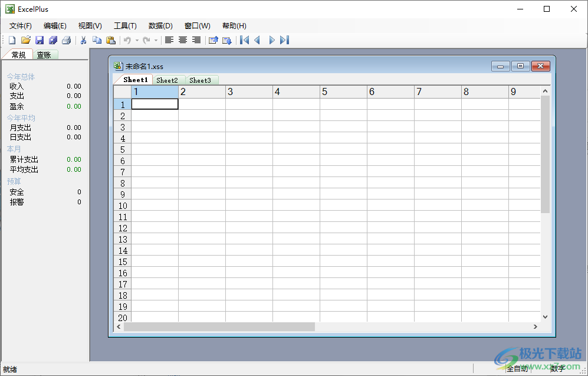Image resolution: width=588 pixels, height=376 pixels.
Task: Open the 帮助(H) menu
Action: [234, 26]
